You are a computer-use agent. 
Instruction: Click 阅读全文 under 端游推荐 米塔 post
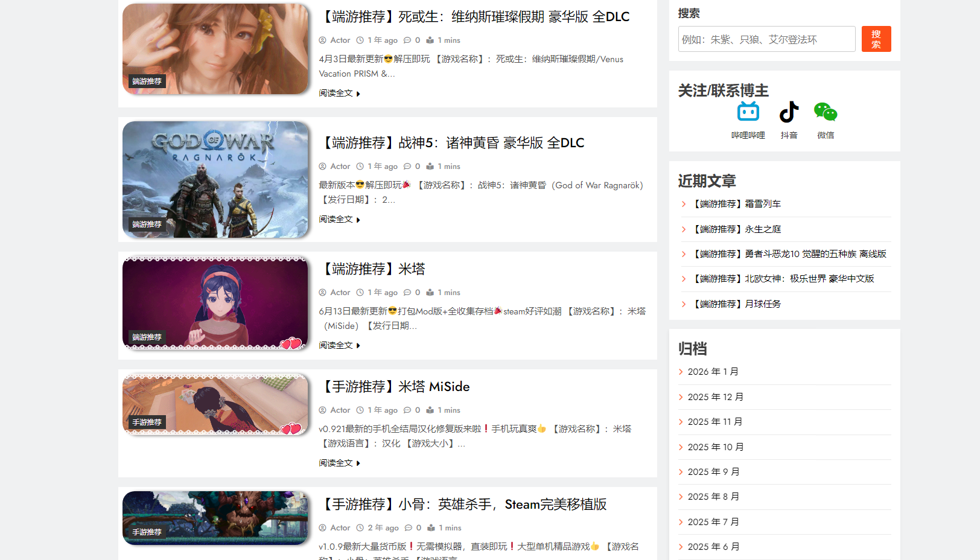[339, 346]
